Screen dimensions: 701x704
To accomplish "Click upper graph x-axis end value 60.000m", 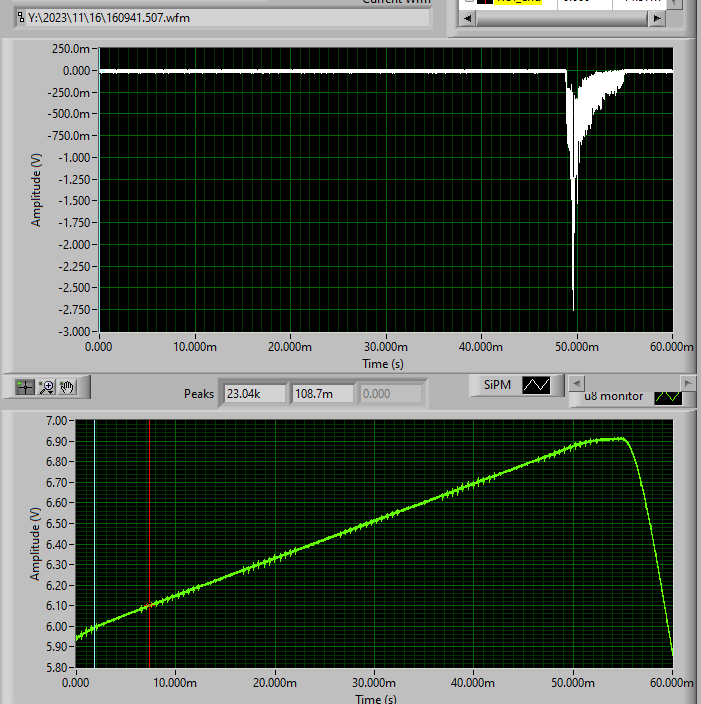I will (x=671, y=347).
